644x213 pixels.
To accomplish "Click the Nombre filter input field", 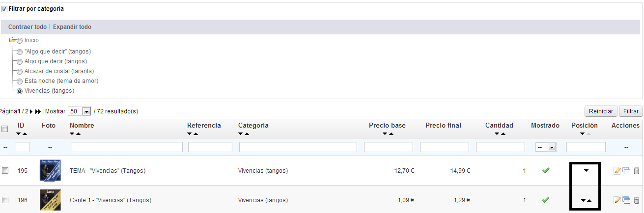I will point(127,147).
